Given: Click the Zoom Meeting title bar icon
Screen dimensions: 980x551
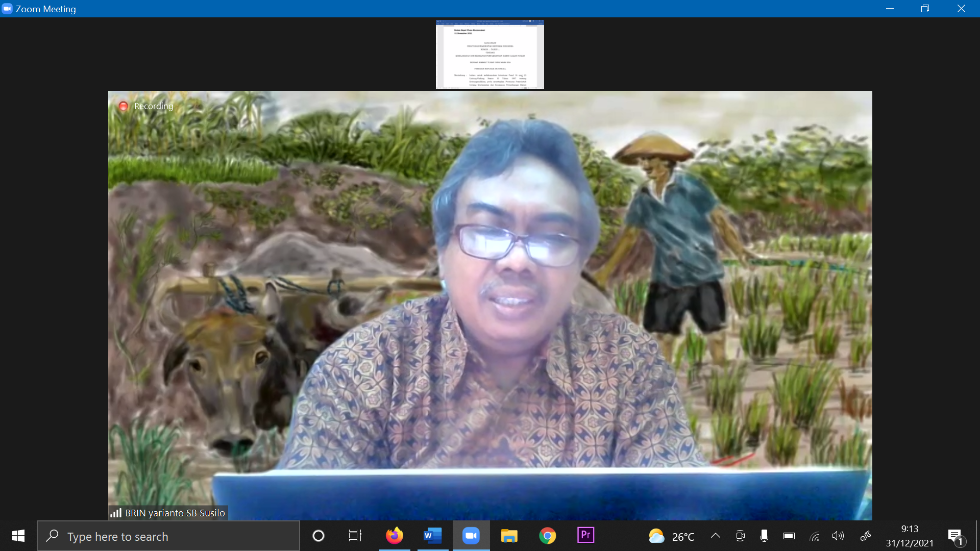Looking at the screenshot, I should click(7, 9).
